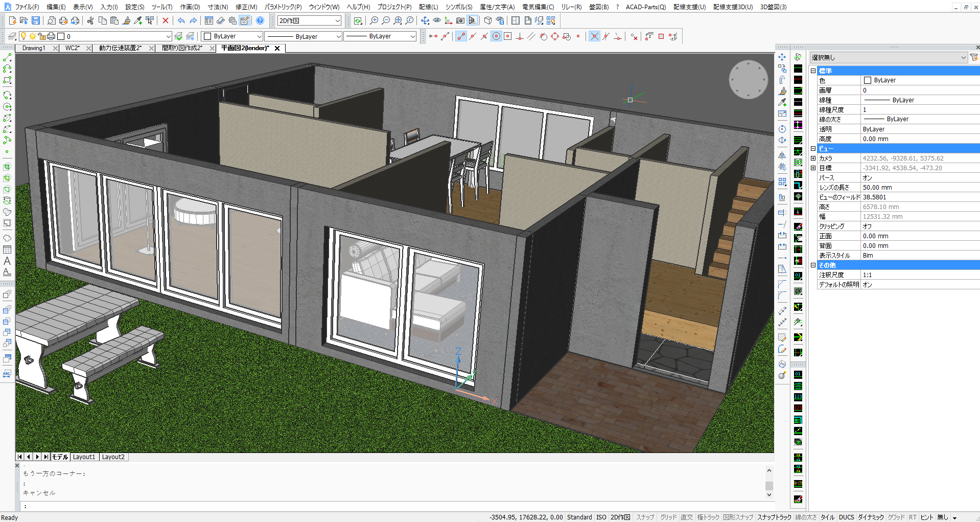This screenshot has width=980, height=522.
Task: Click the white layer color swatch beside 0
Action: coord(61,36)
